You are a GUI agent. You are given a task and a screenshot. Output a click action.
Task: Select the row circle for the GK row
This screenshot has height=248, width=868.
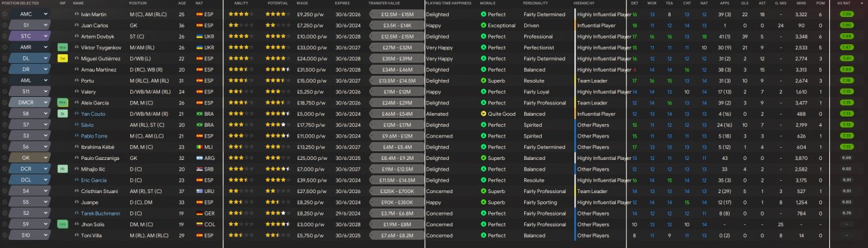click(5, 159)
